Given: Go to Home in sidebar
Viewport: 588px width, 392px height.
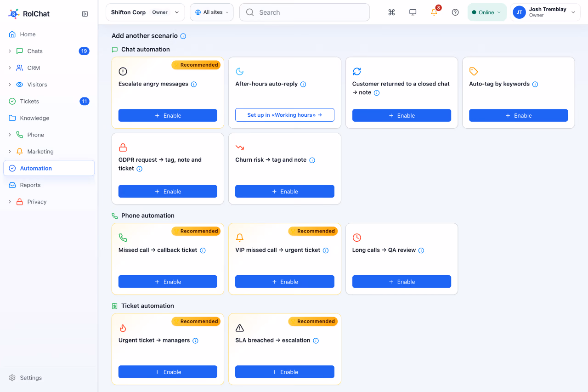Looking at the screenshot, I should tap(49, 34).
